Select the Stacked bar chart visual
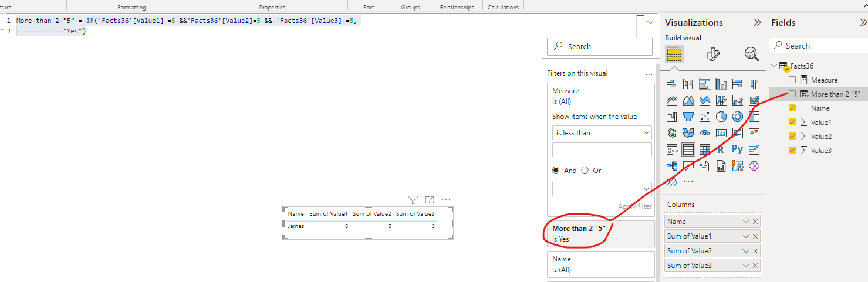The width and height of the screenshot is (868, 282). pos(672,84)
